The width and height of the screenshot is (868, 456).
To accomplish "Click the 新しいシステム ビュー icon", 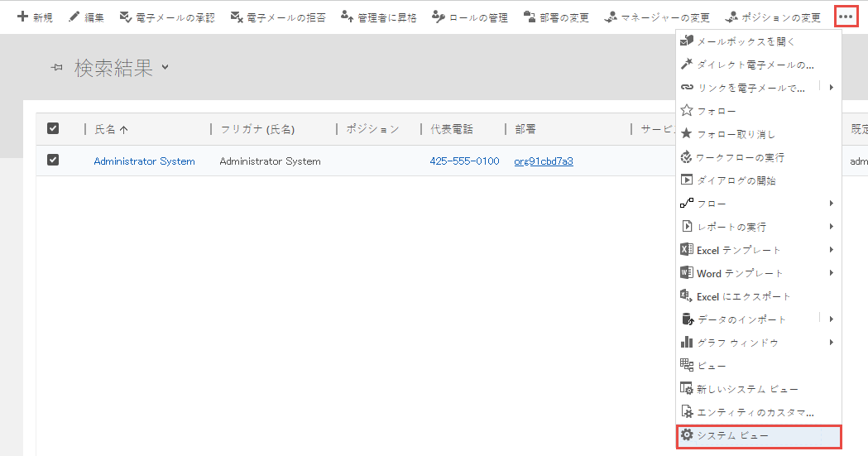I will click(x=687, y=388).
